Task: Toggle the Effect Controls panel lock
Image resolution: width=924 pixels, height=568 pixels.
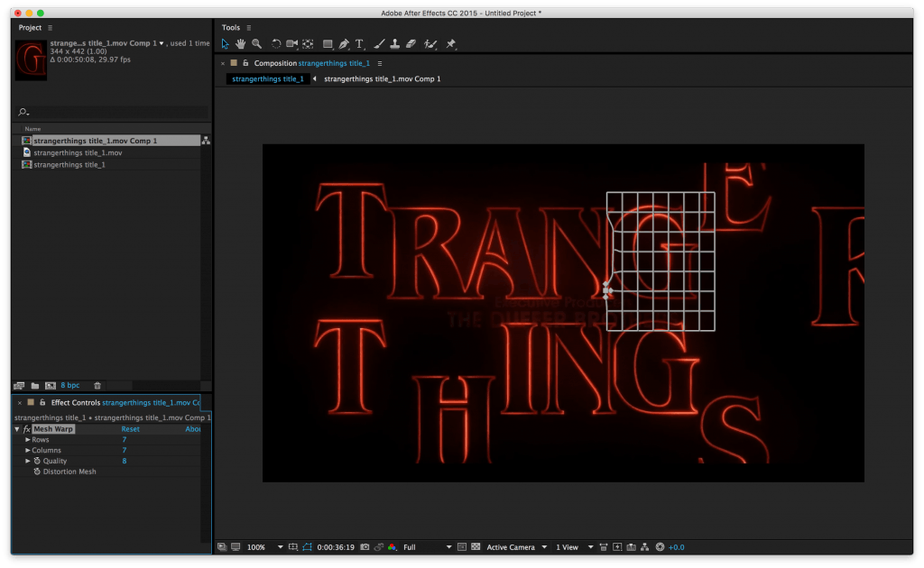Action: [x=42, y=403]
